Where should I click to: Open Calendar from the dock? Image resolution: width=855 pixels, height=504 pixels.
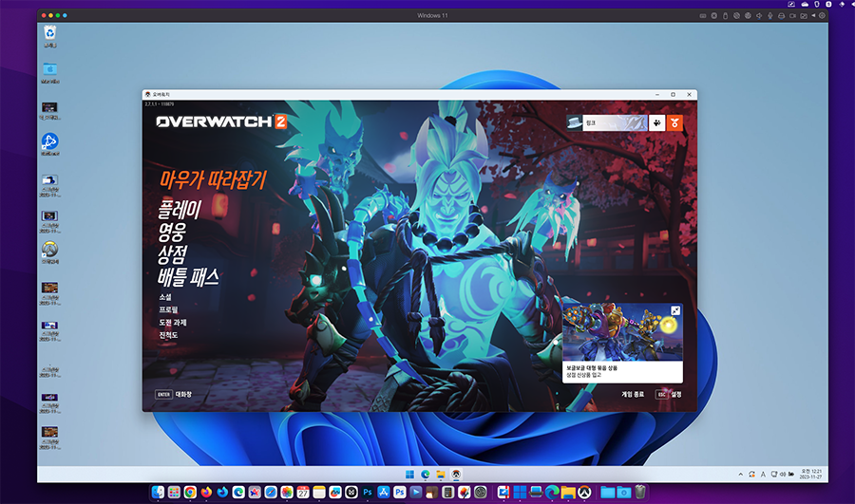click(303, 493)
